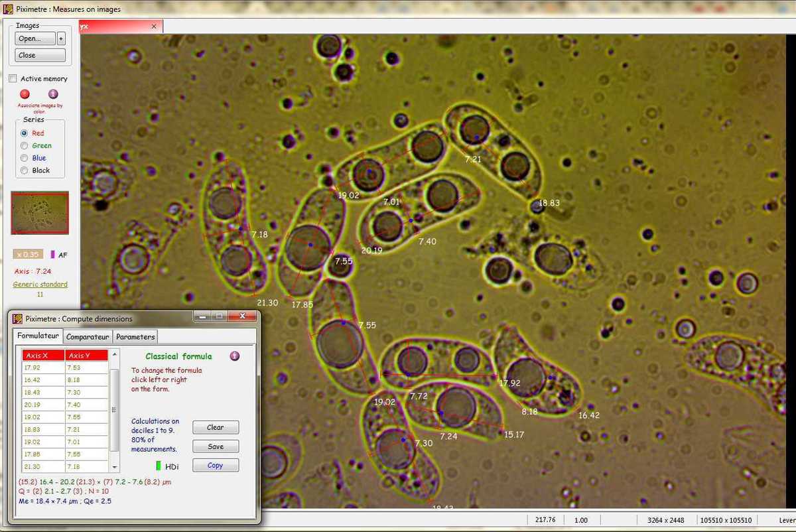Select the 17.92 cell in the table
The height and width of the screenshot is (532, 796).
(43, 367)
